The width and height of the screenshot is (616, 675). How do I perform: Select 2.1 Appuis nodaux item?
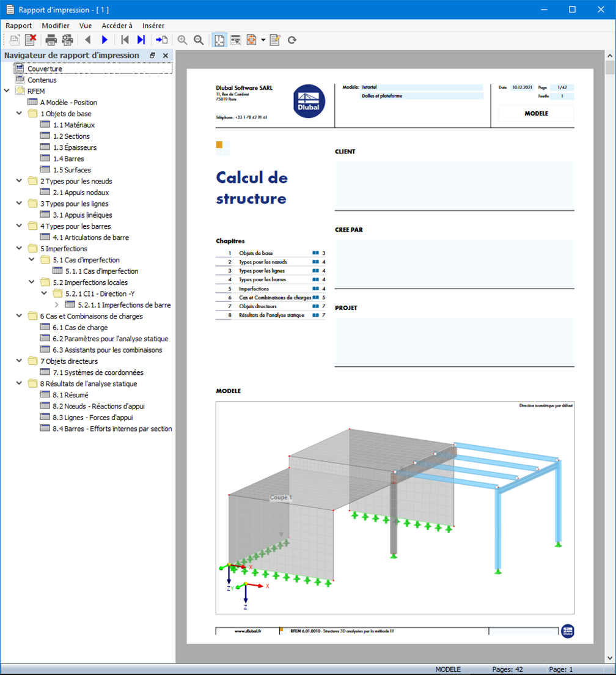(x=81, y=193)
